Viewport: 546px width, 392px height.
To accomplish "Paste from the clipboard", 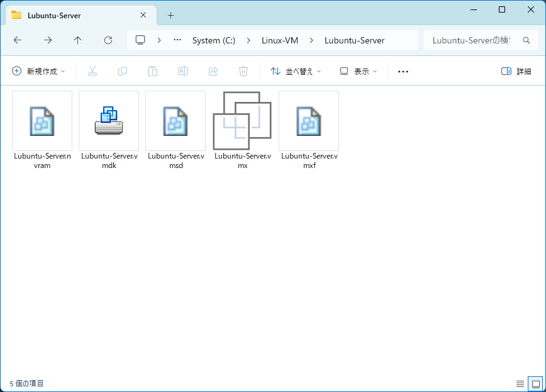I will [x=153, y=71].
